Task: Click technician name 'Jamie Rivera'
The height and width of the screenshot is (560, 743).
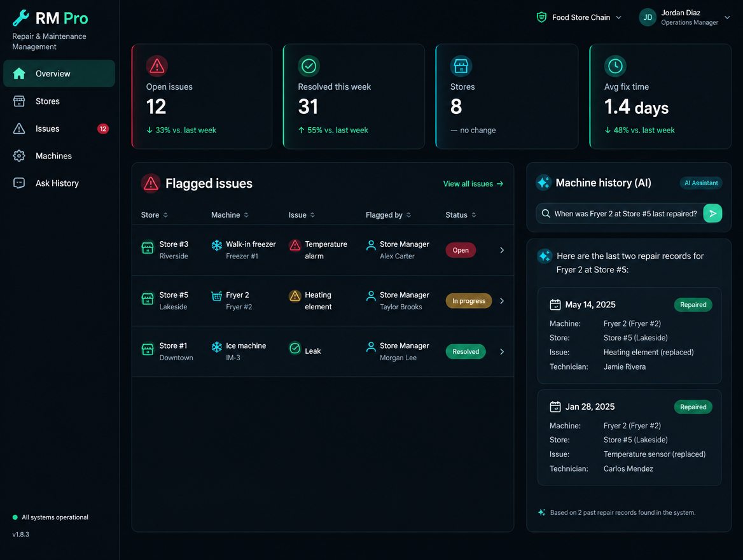Action: (625, 367)
